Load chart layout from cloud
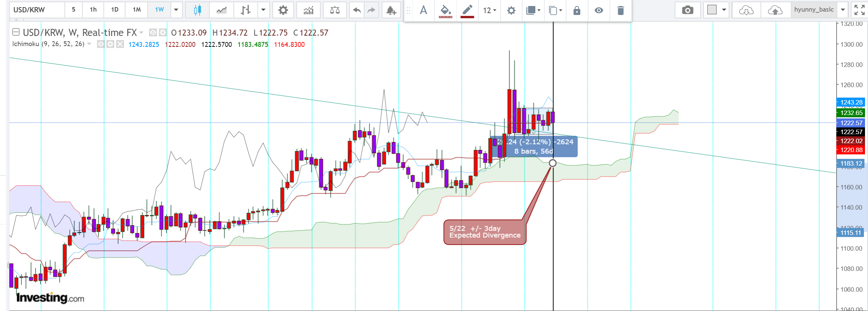 pos(746,10)
